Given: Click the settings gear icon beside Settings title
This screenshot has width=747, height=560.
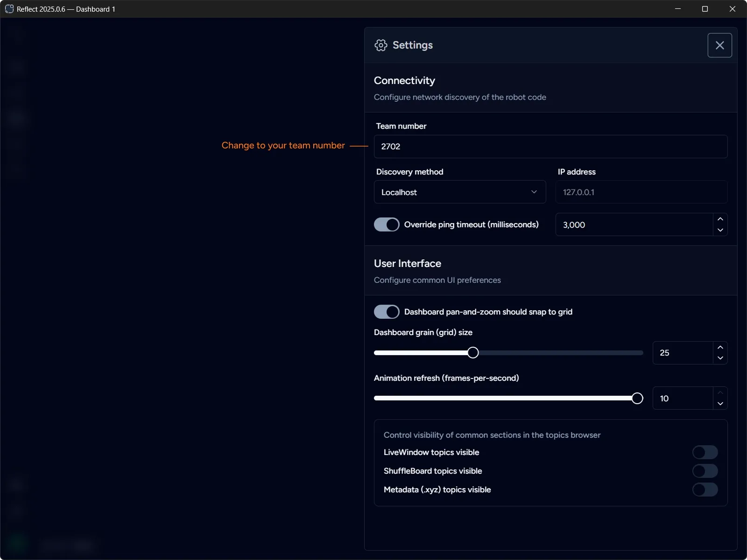Looking at the screenshot, I should pyautogui.click(x=381, y=45).
